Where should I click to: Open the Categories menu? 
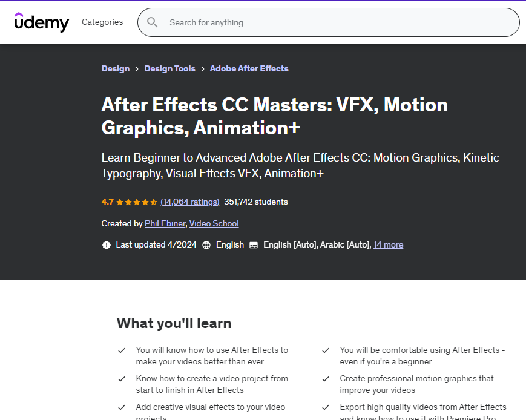102,22
